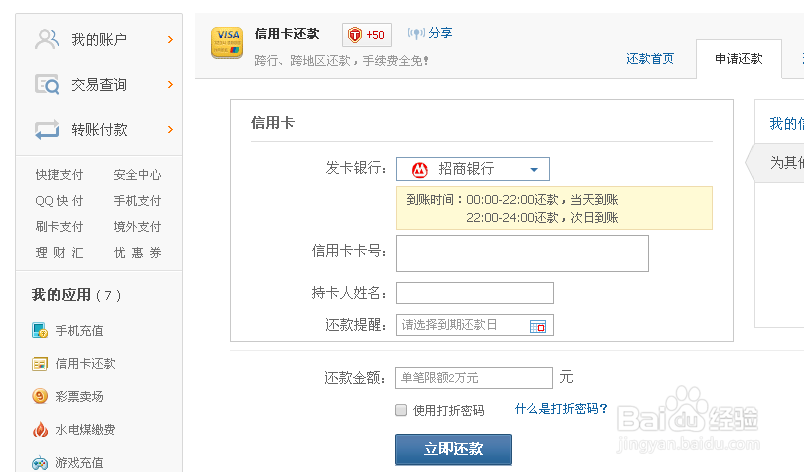Open the mobile recharge (手机充值) app icon
Viewport: 804px width, 472px height.
[x=40, y=331]
